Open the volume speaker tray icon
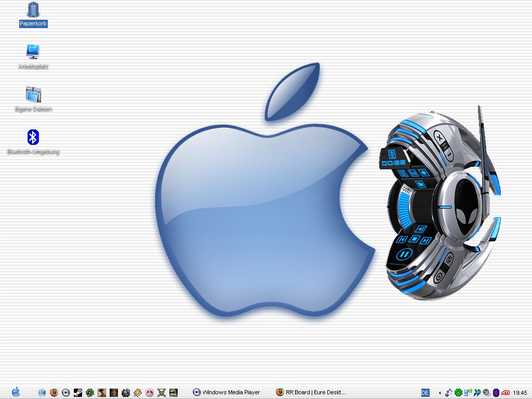532x399 pixels. [x=486, y=393]
